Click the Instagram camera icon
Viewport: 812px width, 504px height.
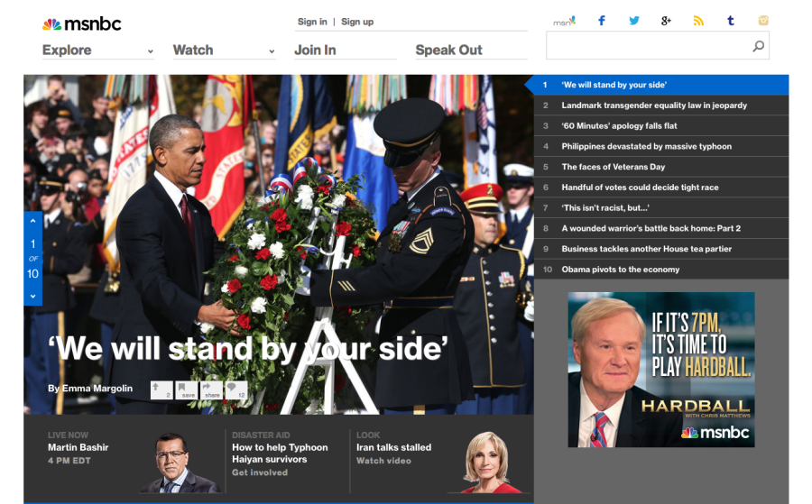click(x=763, y=21)
